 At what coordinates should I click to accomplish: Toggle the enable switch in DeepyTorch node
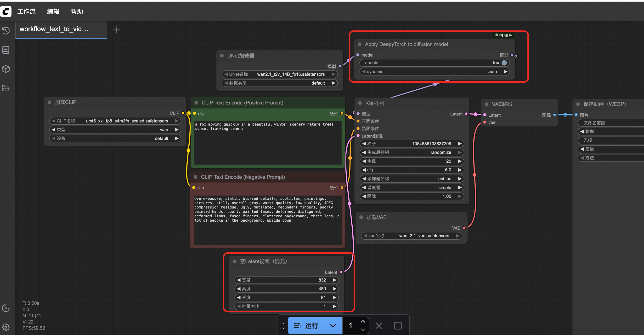pyautogui.click(x=504, y=63)
